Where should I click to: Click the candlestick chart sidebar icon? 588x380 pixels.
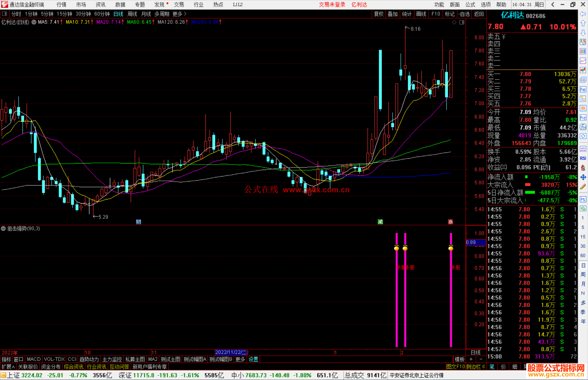click(583, 70)
